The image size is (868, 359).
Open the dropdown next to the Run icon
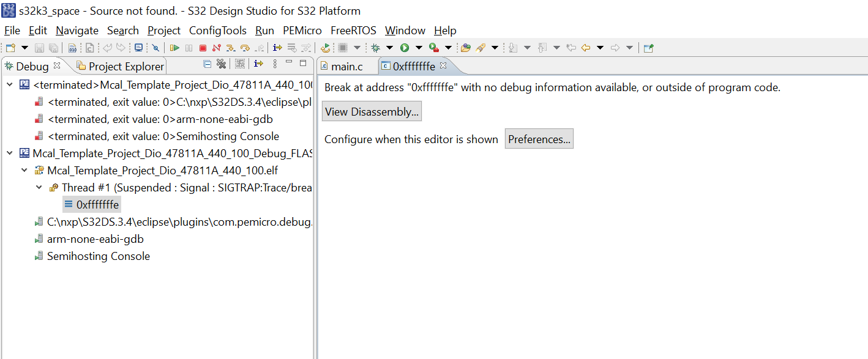[x=419, y=47]
